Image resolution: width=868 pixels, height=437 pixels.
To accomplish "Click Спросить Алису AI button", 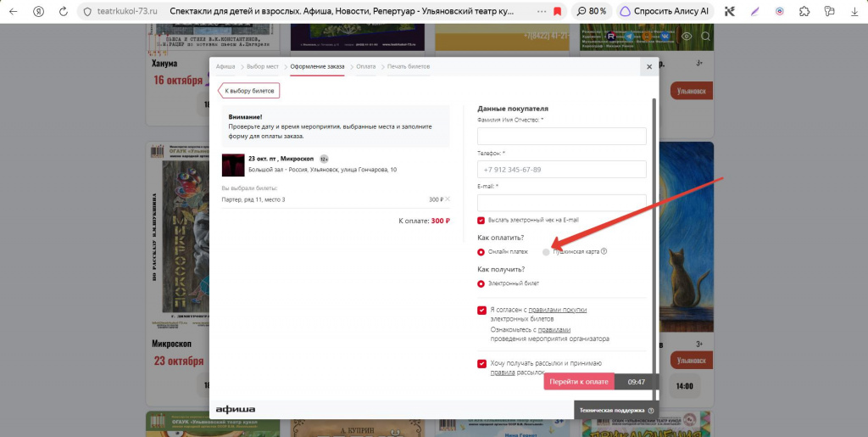I will [x=663, y=11].
